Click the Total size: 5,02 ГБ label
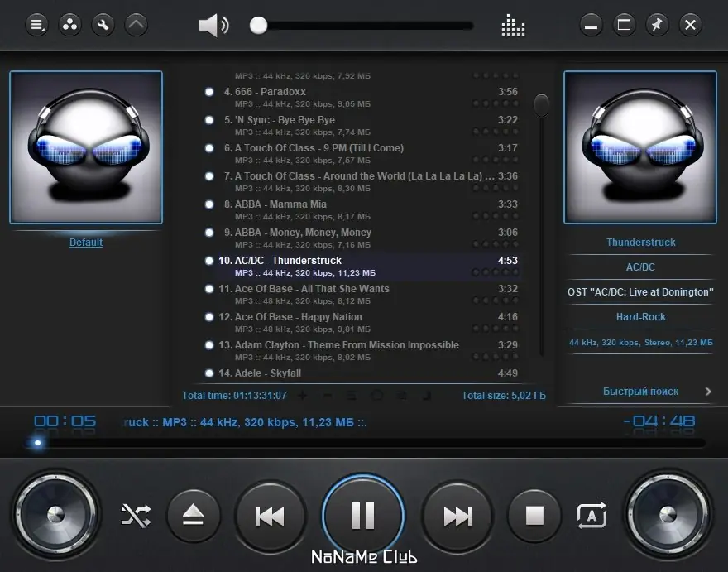This screenshot has width=728, height=572. tap(504, 396)
